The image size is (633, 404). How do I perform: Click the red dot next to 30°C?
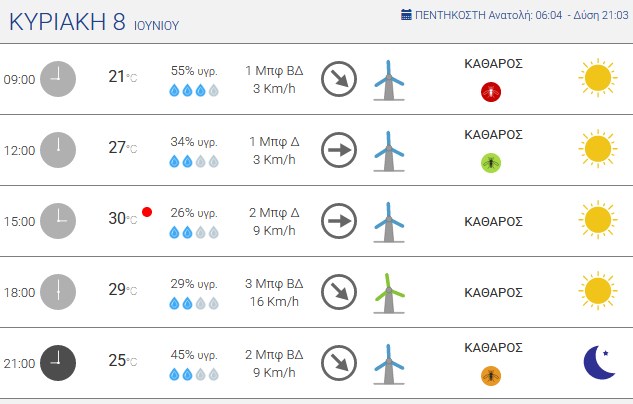coord(147,212)
